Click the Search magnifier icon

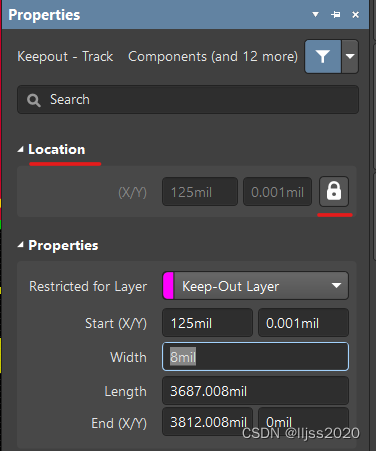(34, 100)
